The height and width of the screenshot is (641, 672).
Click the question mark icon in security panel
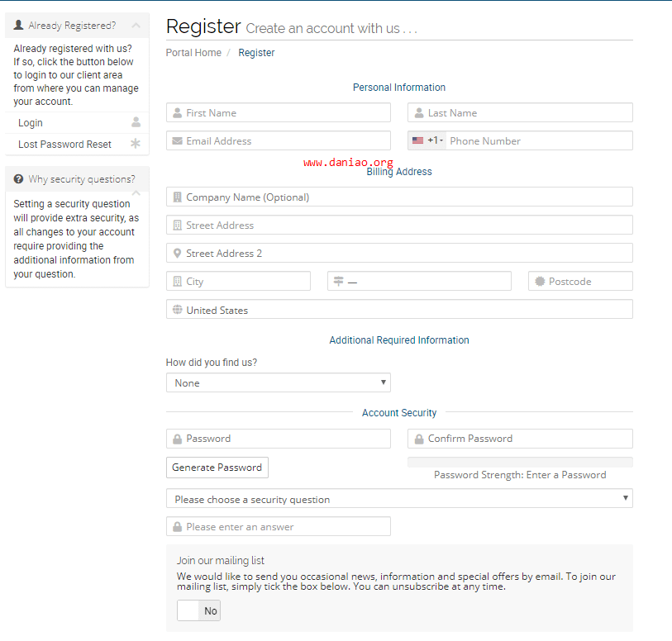[x=18, y=179]
